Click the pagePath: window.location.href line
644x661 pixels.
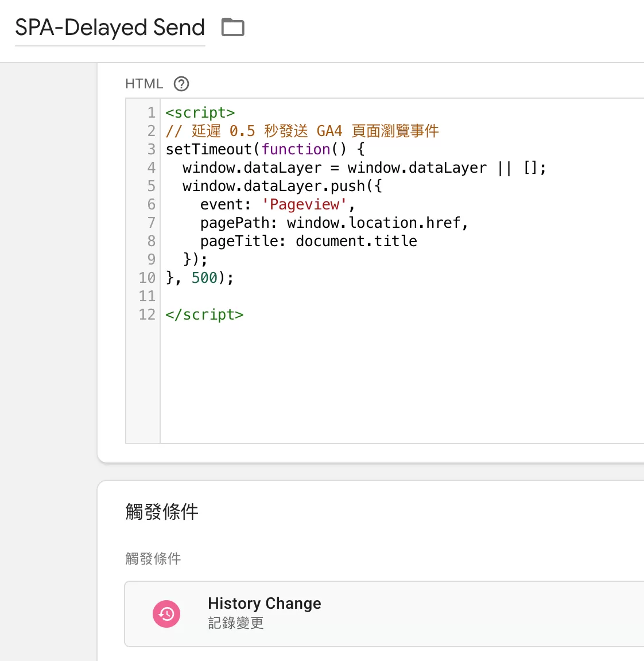click(334, 223)
